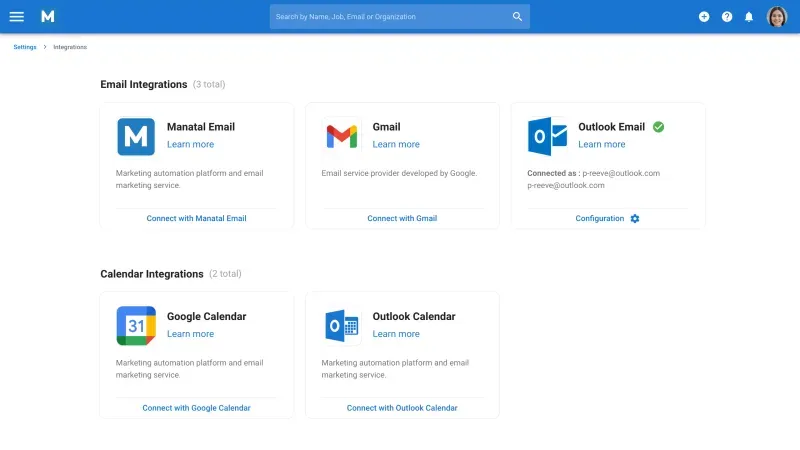800x450 pixels.
Task: Click the Outlook Email title
Action: click(611, 127)
